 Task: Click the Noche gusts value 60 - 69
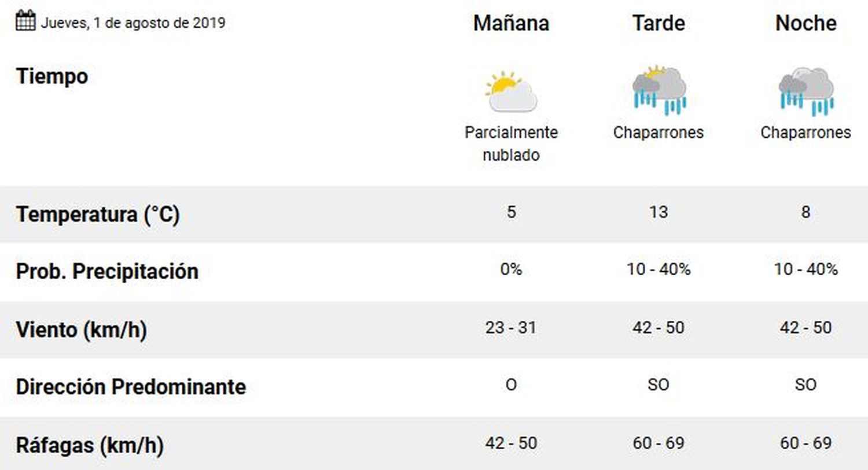click(806, 443)
